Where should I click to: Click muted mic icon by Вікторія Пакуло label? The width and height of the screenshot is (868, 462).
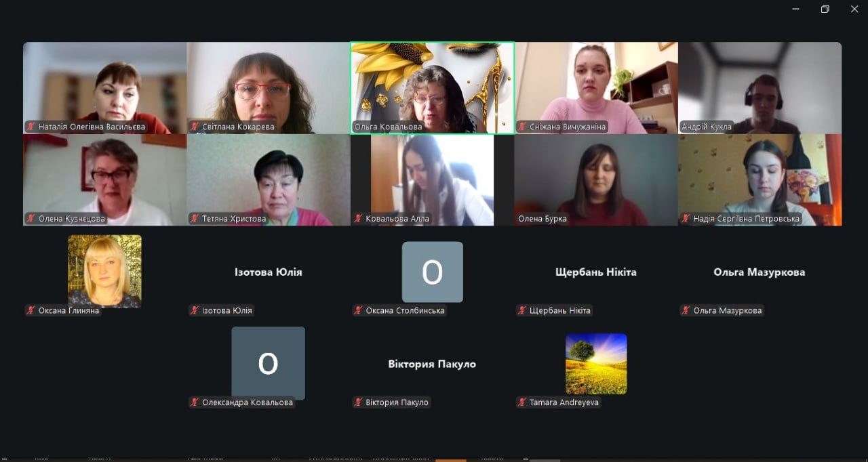click(358, 402)
